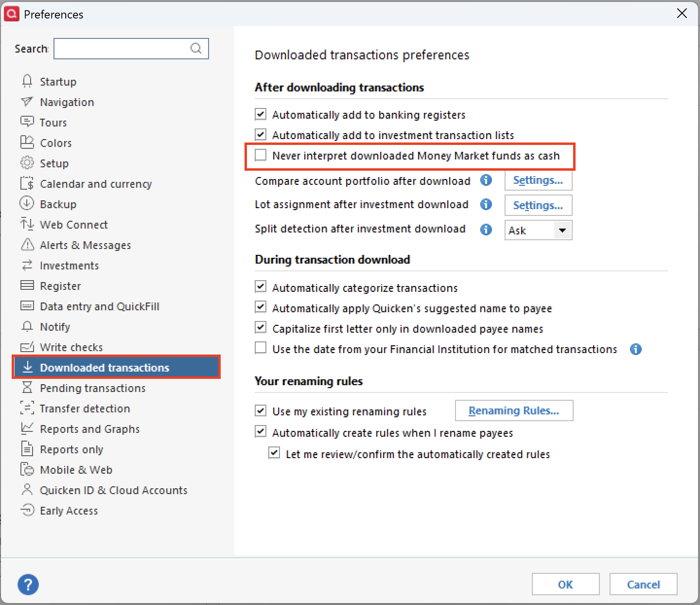Click the Transfer detection bracket icon
The width and height of the screenshot is (700, 605).
27,408
